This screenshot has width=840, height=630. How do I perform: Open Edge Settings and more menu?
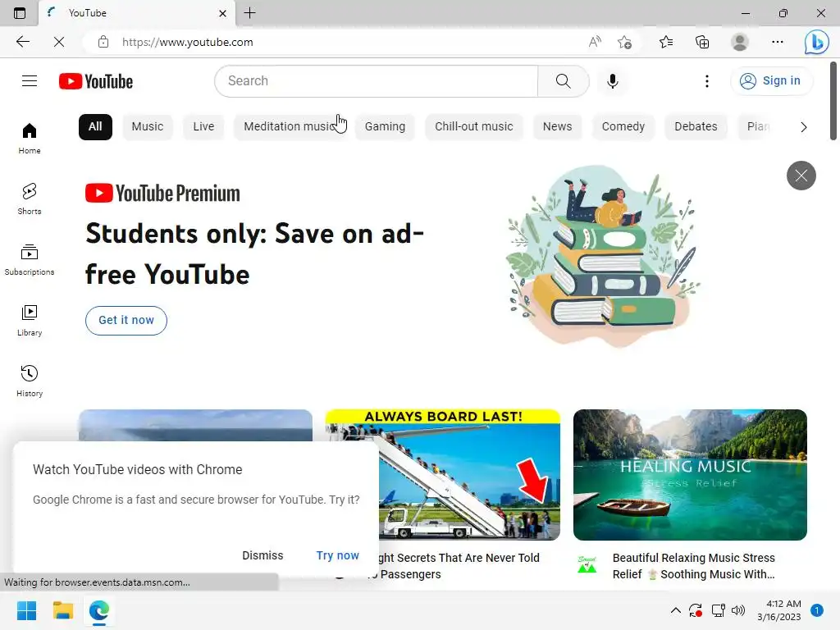pyautogui.click(x=778, y=42)
